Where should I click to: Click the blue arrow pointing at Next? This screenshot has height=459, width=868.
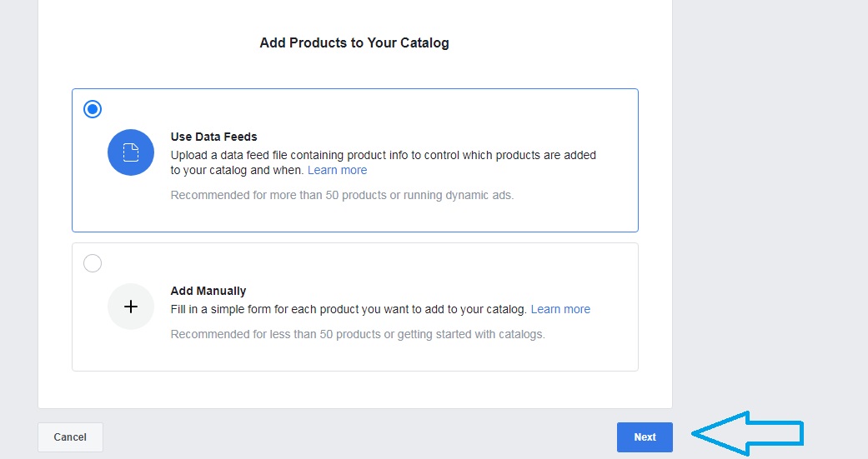click(x=747, y=433)
